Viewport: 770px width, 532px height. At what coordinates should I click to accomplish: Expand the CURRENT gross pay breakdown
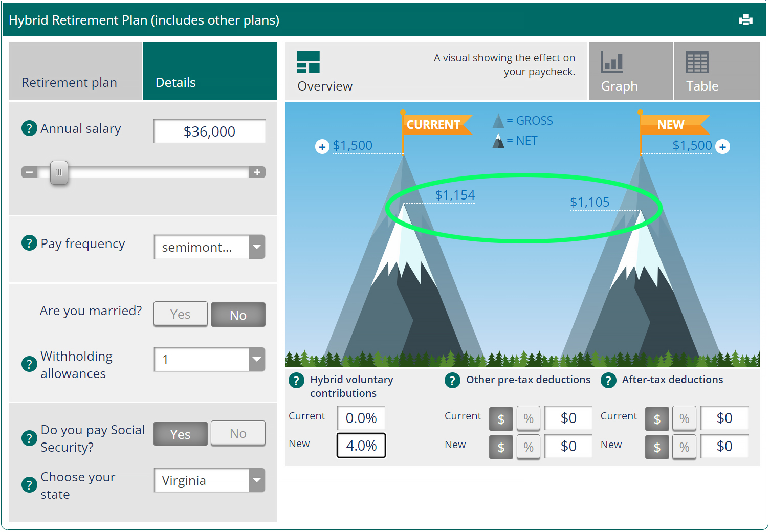point(322,146)
